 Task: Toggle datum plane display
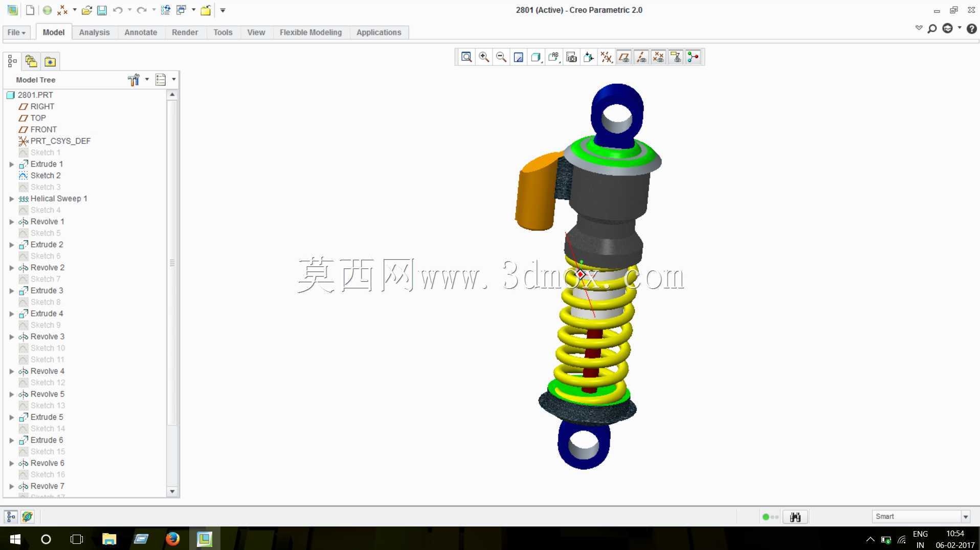(624, 57)
